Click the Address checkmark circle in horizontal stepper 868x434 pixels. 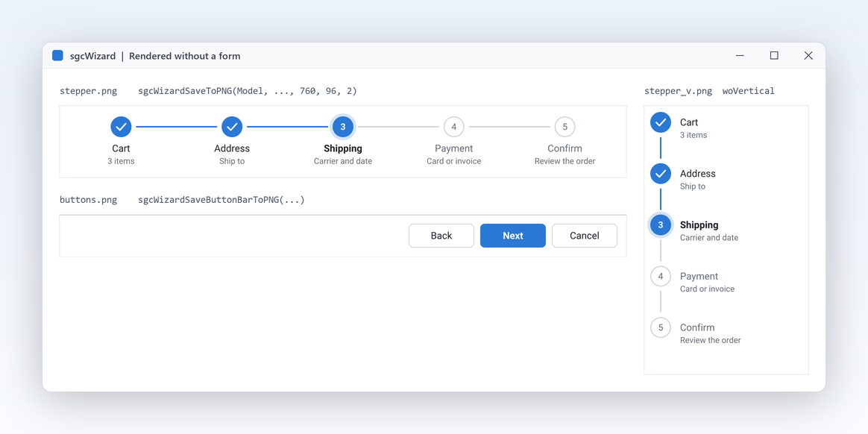click(x=232, y=127)
